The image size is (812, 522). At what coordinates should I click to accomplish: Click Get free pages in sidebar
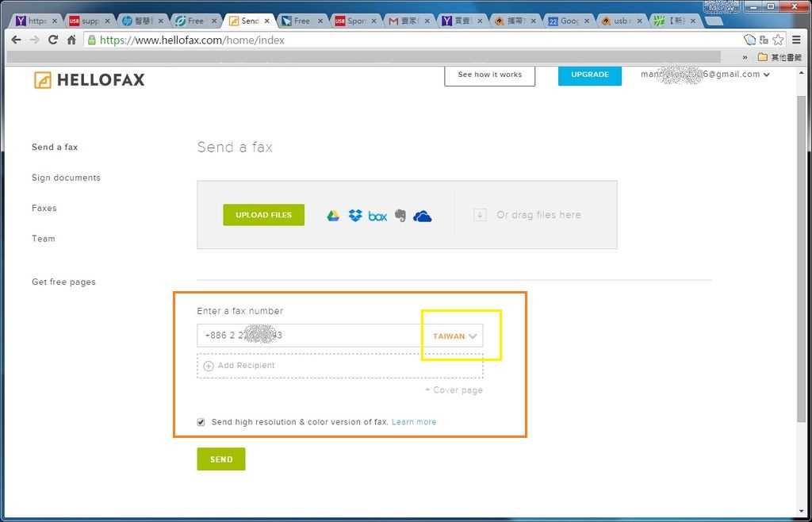coord(63,282)
